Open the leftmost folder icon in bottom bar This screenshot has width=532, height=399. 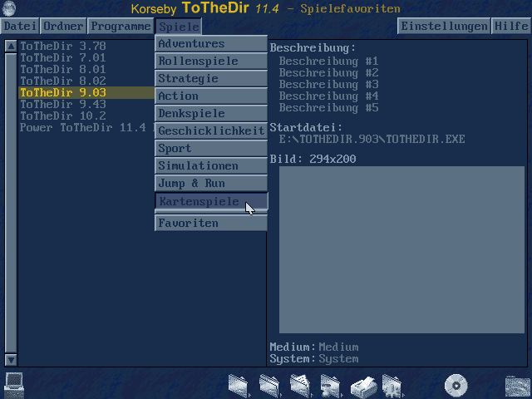(239, 386)
